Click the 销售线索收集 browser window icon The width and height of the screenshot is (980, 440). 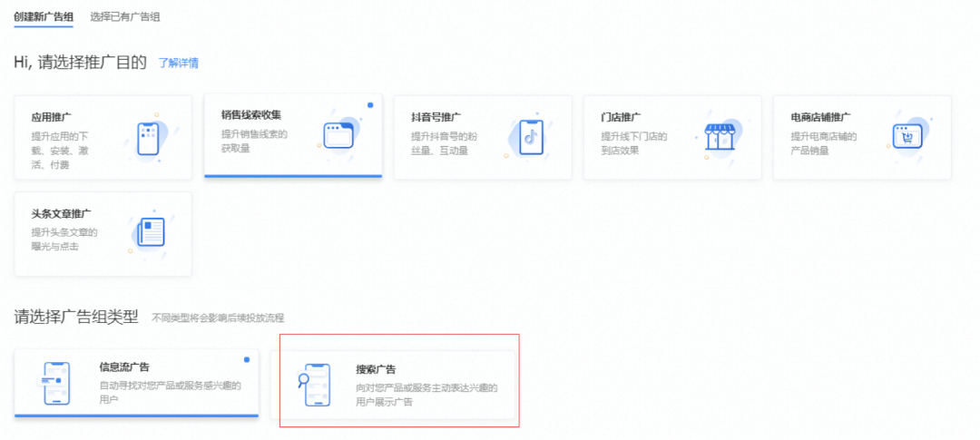(338, 136)
